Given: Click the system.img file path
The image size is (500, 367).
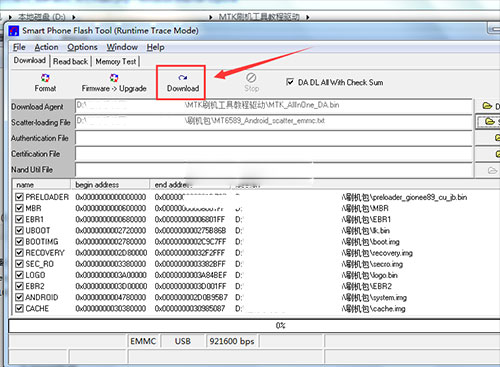Looking at the screenshot, I should click(374, 298).
